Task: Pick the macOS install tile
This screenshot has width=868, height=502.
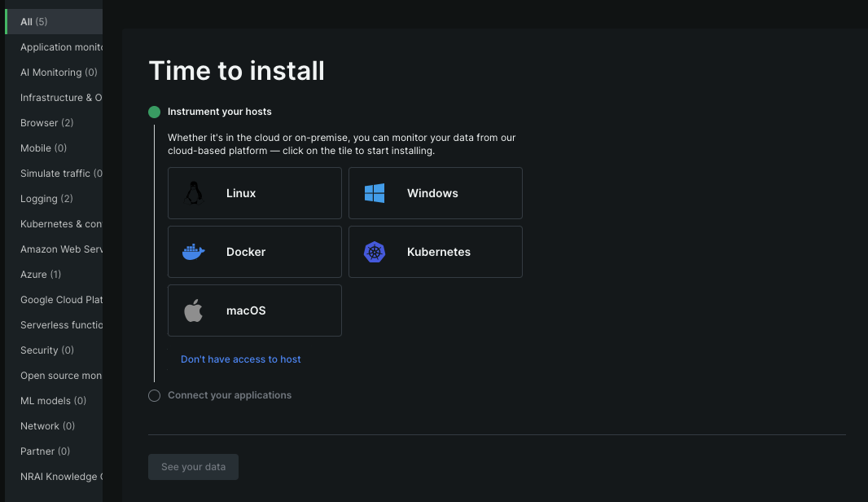Action: click(255, 310)
